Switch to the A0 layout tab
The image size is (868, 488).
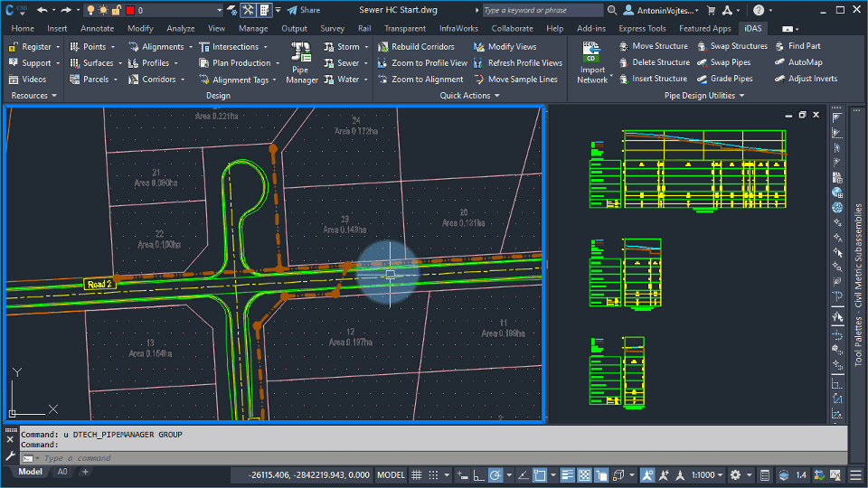point(62,472)
